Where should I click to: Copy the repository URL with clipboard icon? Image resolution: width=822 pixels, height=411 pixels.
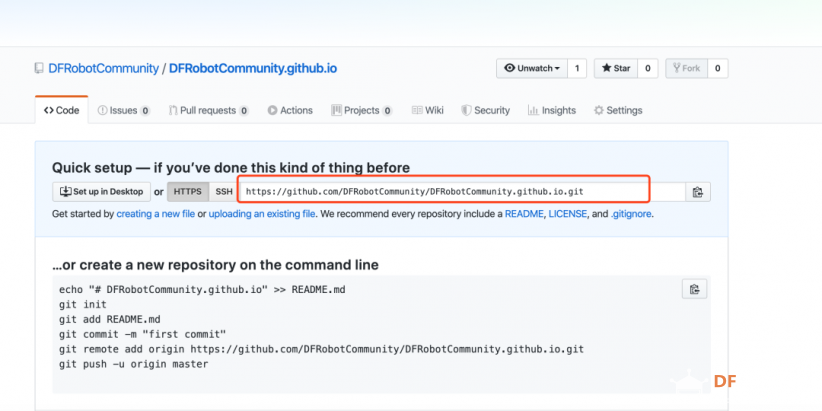pos(698,192)
